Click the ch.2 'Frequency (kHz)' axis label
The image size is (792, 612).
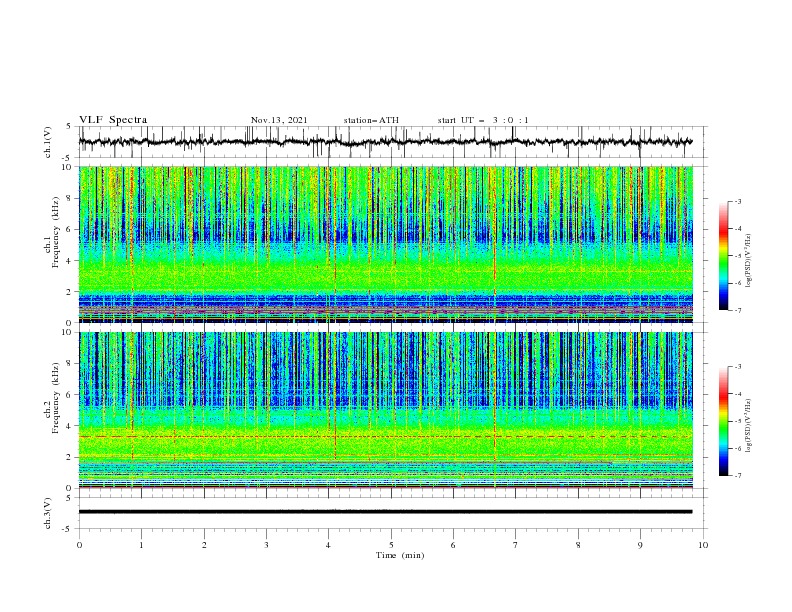[56, 398]
